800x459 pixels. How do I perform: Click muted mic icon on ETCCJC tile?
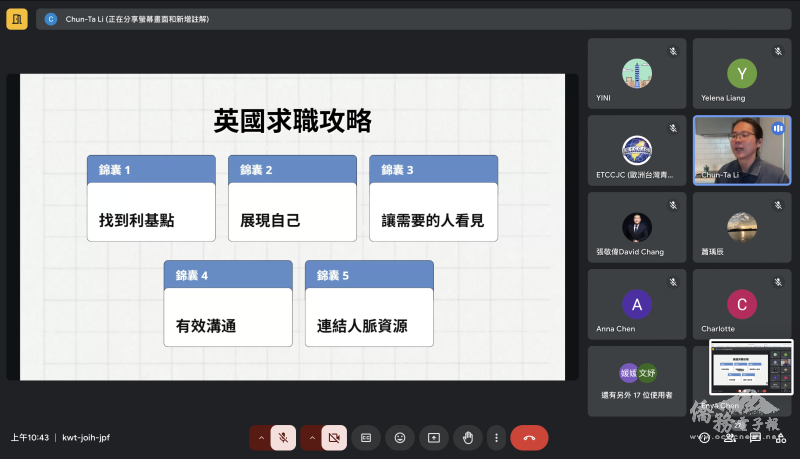click(x=673, y=128)
